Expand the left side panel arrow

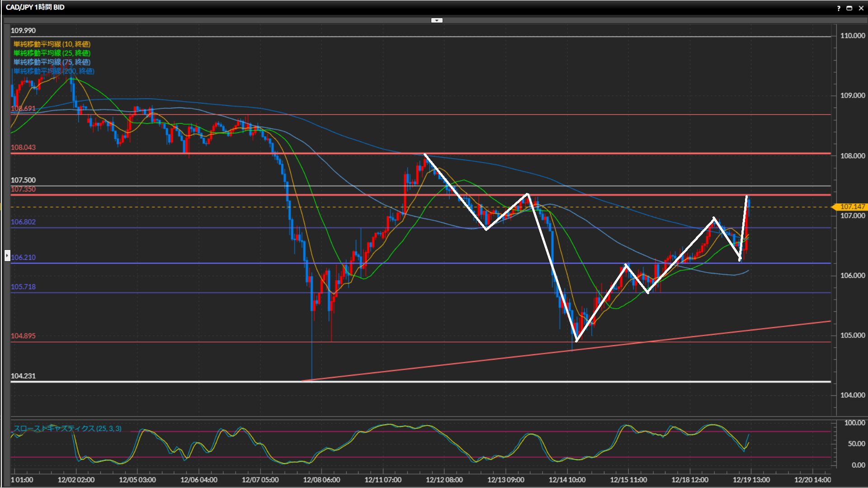click(x=7, y=256)
